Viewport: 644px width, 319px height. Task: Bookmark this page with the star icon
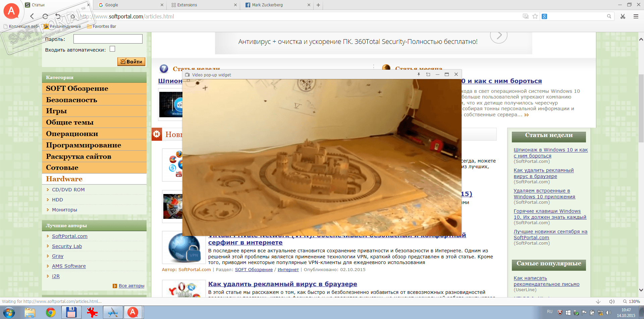[x=535, y=16]
